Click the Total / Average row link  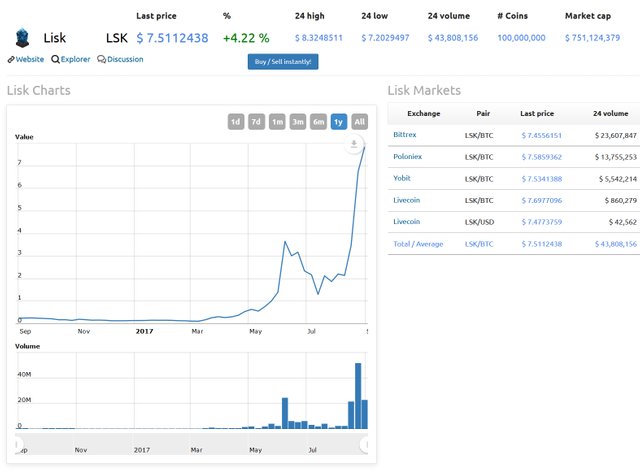pos(418,244)
